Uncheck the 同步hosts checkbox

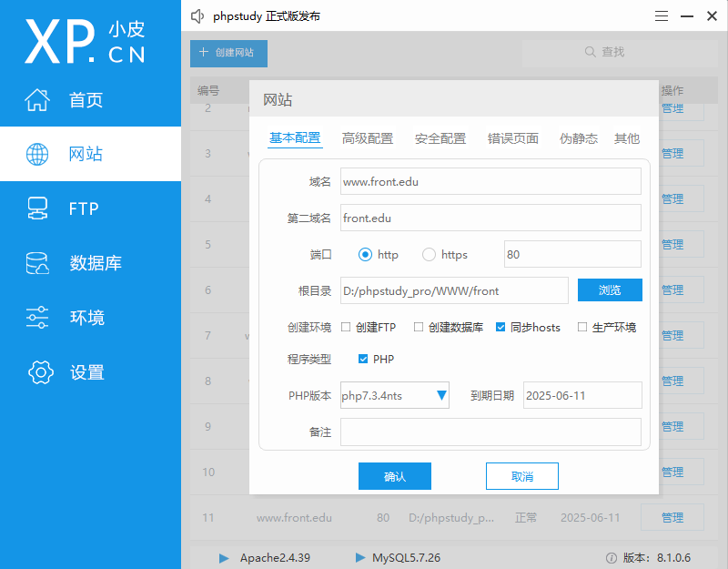point(500,327)
